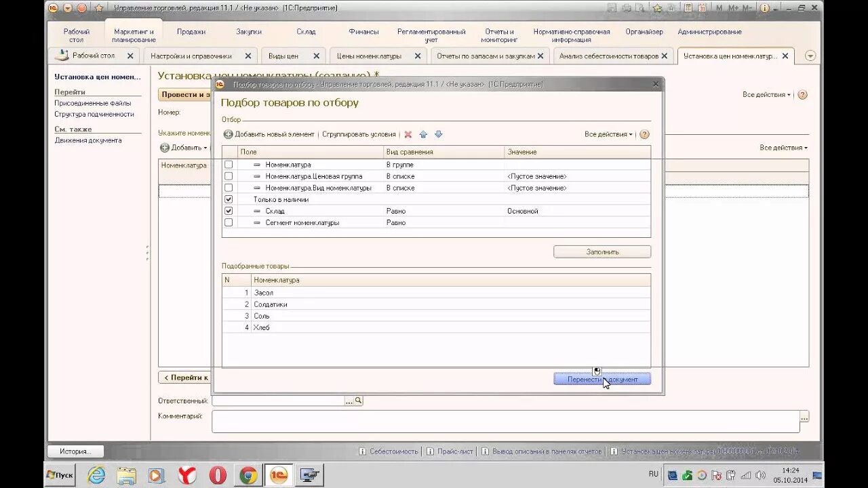Open the orange dropdown arrow next to the 1C logo
The width and height of the screenshot is (868, 488).
[68, 8]
